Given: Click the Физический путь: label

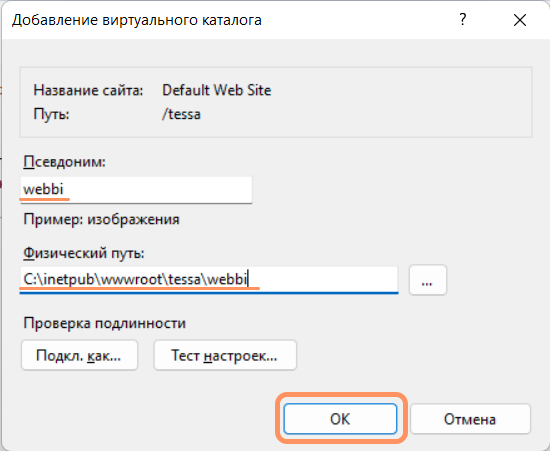Looking at the screenshot, I should tap(84, 253).
